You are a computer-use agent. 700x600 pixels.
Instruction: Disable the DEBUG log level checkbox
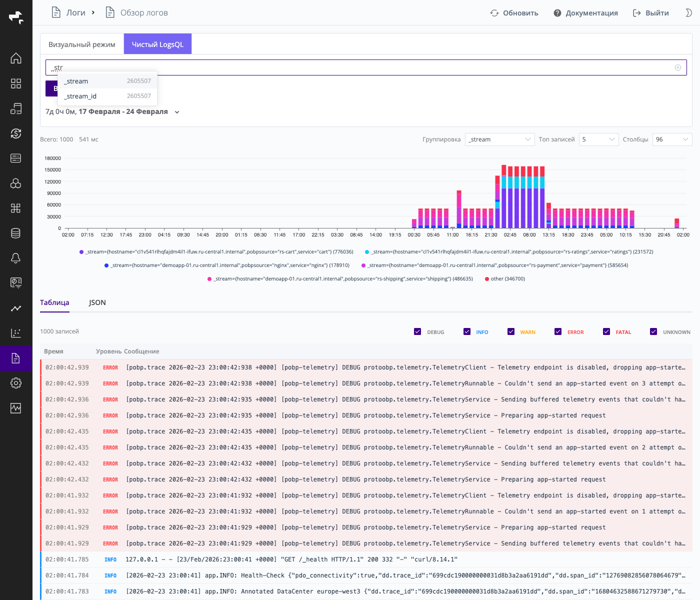417,331
